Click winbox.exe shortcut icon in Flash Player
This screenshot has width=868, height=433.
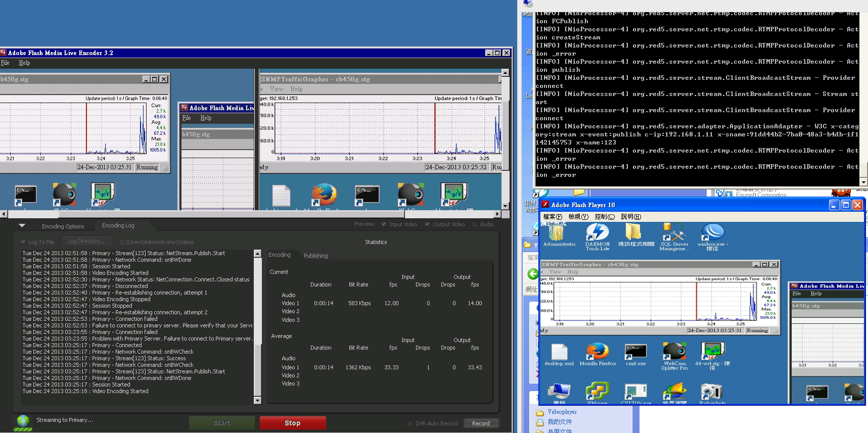712,232
